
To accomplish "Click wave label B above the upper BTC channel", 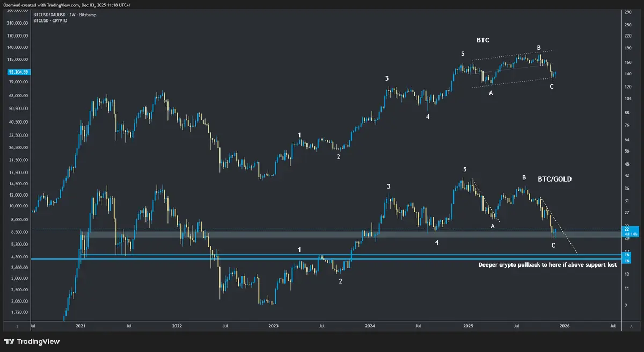I will point(539,47).
